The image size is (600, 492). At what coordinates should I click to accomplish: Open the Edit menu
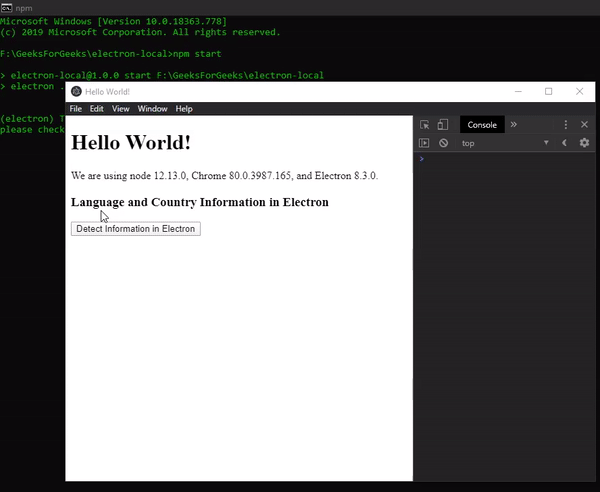96,109
